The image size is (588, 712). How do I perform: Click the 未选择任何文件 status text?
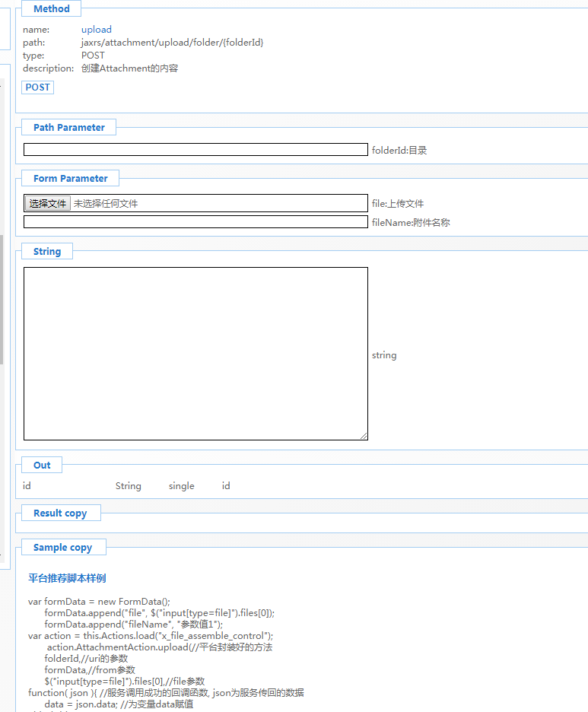[x=106, y=203]
